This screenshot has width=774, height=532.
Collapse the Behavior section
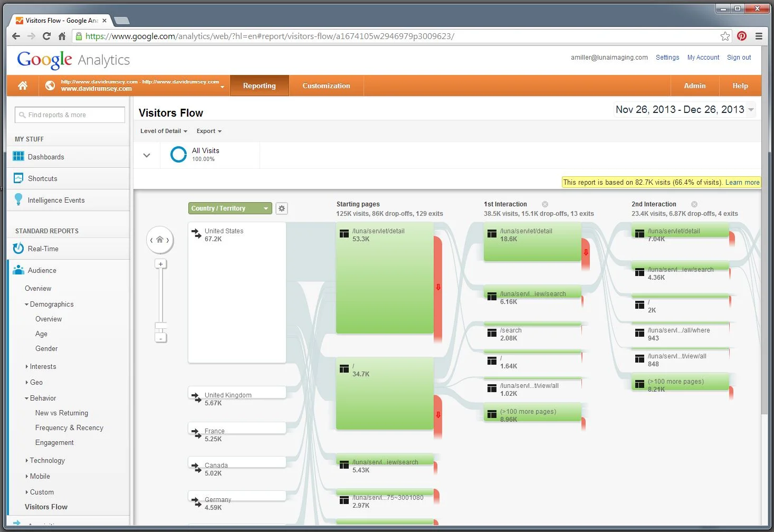(x=26, y=398)
